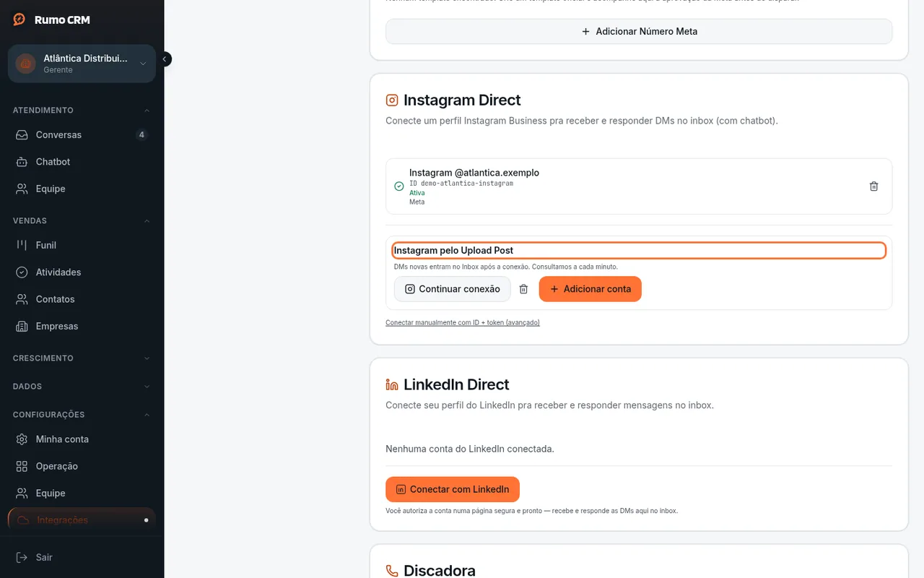This screenshot has height=578, width=924.
Task: Expand the CRESCIMENTO section
Action: click(82, 358)
